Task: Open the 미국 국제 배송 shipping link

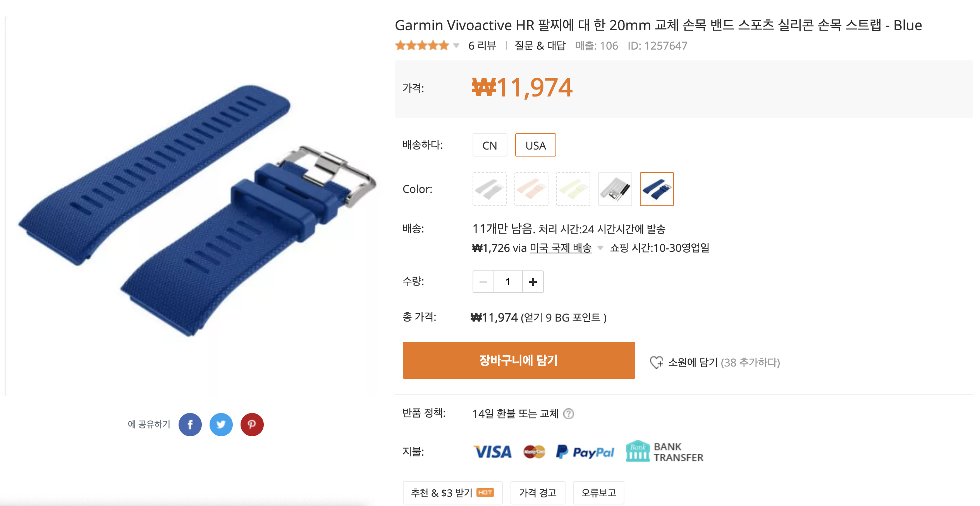Action: [x=560, y=248]
